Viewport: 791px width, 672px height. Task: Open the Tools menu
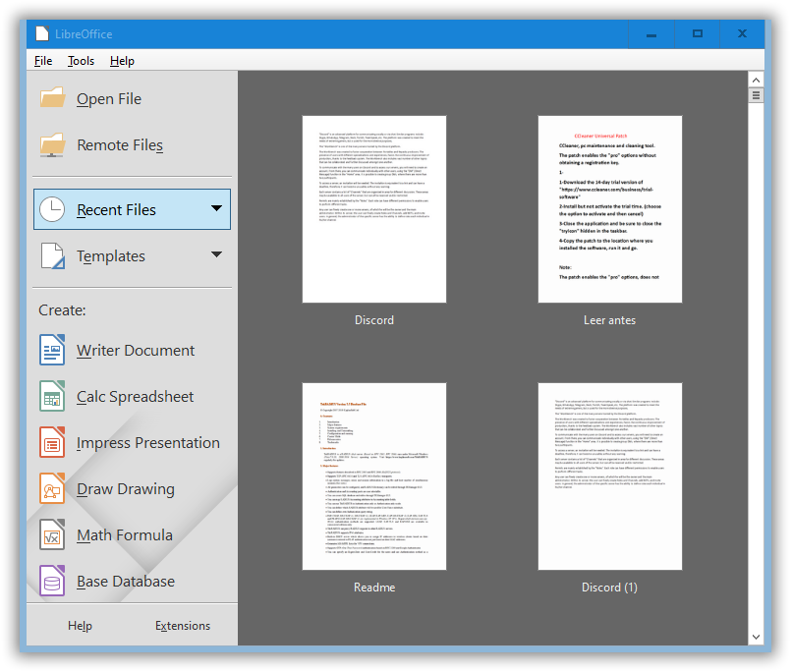(x=81, y=61)
